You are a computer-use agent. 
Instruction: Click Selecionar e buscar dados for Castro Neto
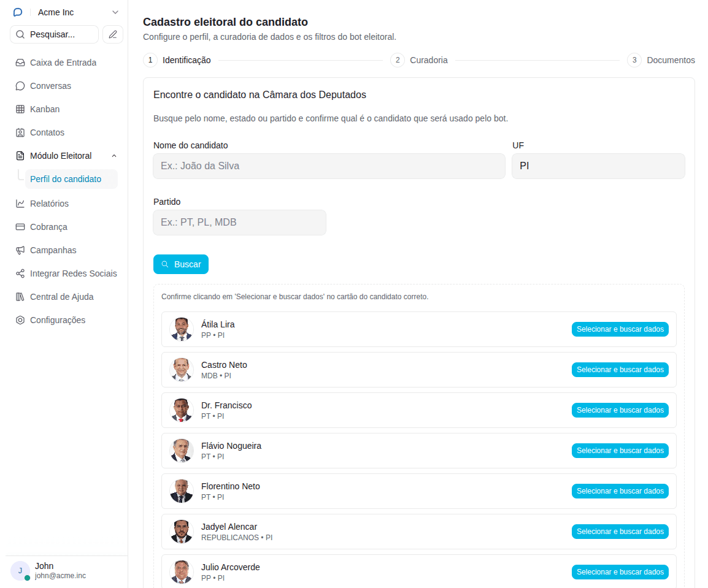pyautogui.click(x=620, y=370)
